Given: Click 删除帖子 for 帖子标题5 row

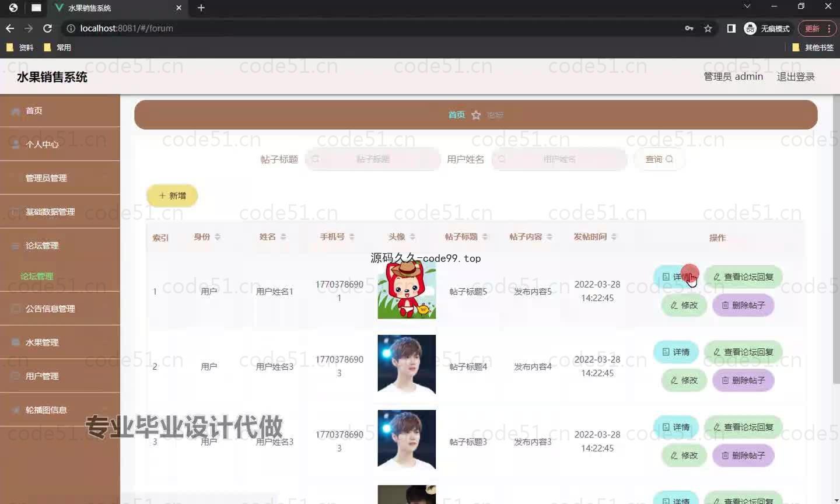Looking at the screenshot, I should (x=743, y=305).
